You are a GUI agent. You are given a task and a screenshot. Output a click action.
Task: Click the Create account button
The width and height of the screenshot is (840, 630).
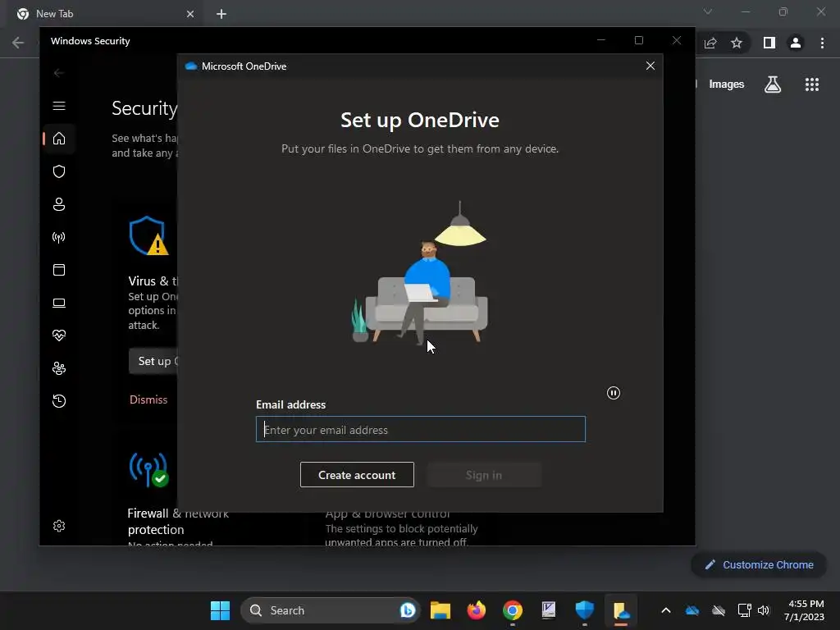point(357,475)
